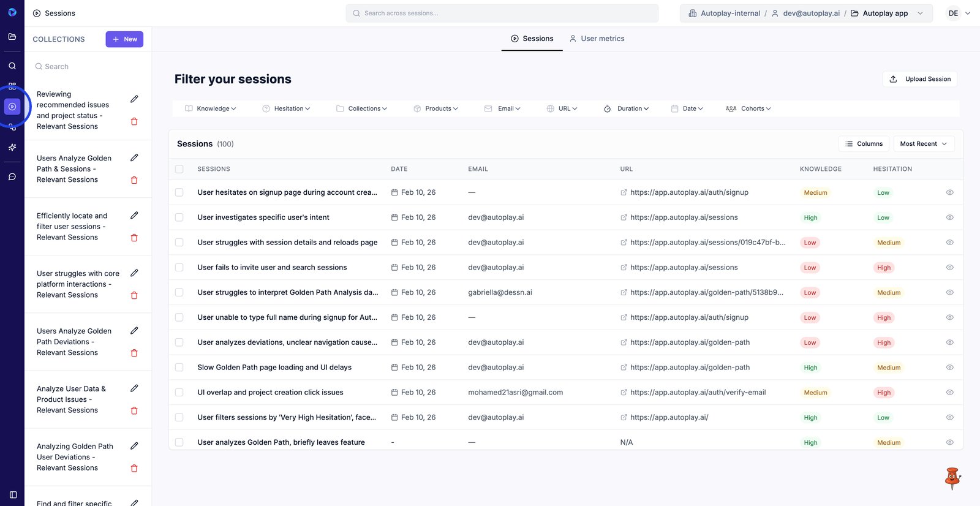Create a New collection

tap(124, 39)
